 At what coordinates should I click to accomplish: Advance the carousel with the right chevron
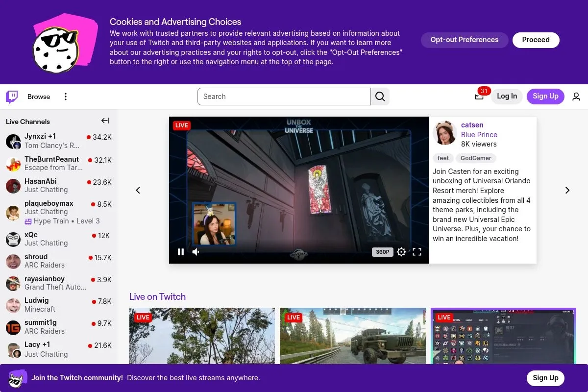(x=567, y=190)
